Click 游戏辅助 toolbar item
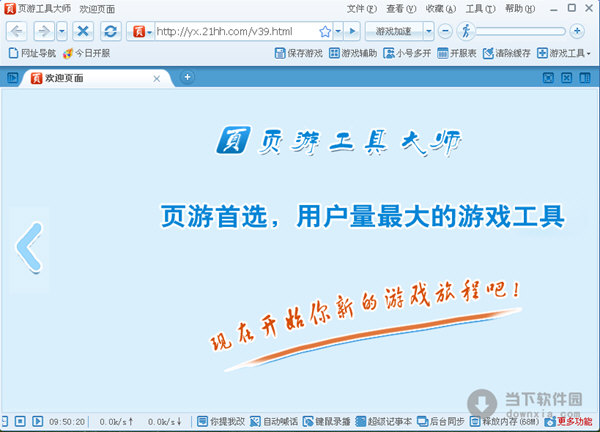 tap(353, 53)
